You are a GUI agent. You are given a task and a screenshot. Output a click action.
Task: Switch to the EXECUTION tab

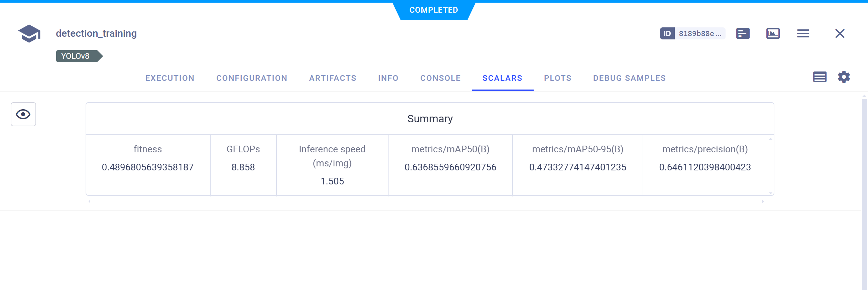[x=170, y=78]
